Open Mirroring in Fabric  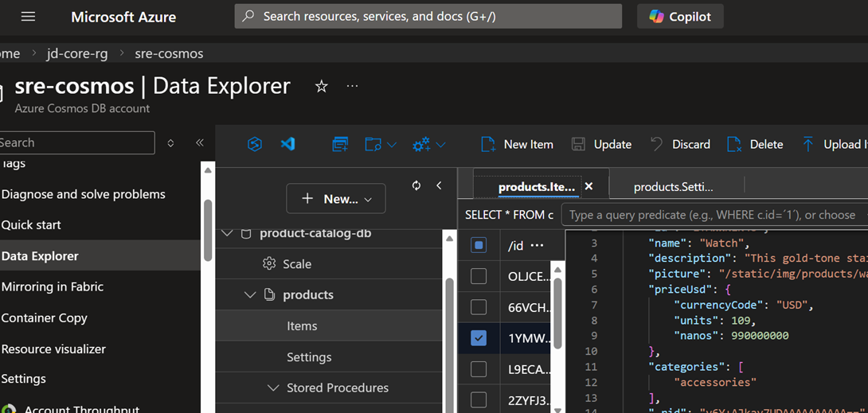(x=53, y=287)
